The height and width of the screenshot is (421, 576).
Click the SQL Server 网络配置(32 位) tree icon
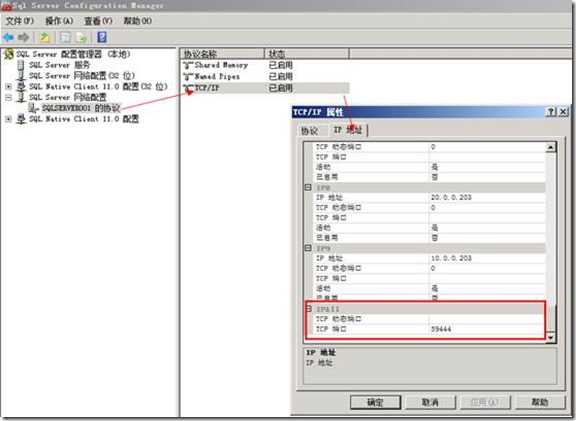[x=21, y=76]
